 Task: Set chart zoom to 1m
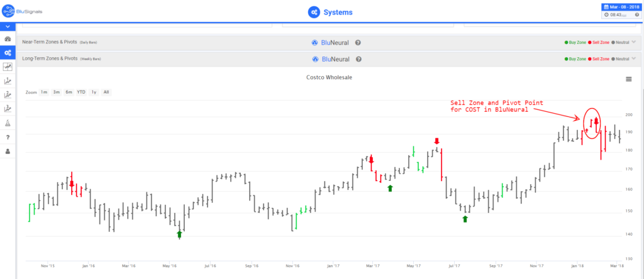(x=44, y=92)
